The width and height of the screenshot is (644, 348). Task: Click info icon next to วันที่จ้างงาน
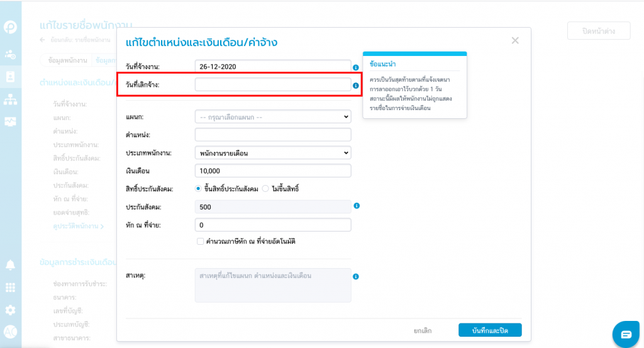356,67
